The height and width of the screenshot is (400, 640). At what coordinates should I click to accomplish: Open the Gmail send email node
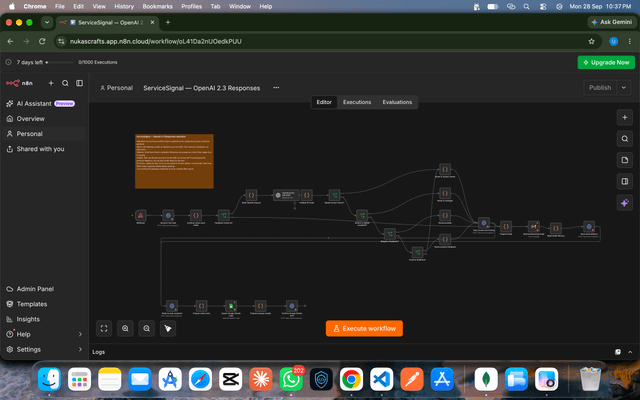(533, 227)
